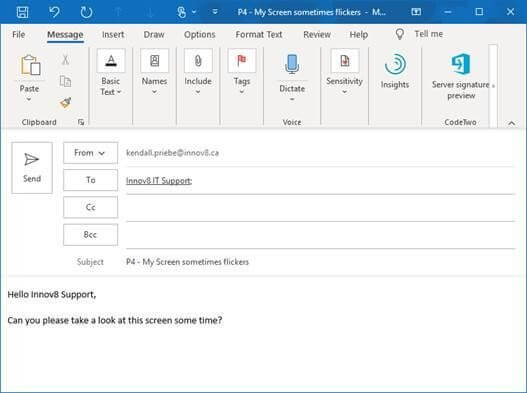The height and width of the screenshot is (393, 527).
Task: Toggle touch/mouse mode icon
Action: (x=181, y=12)
